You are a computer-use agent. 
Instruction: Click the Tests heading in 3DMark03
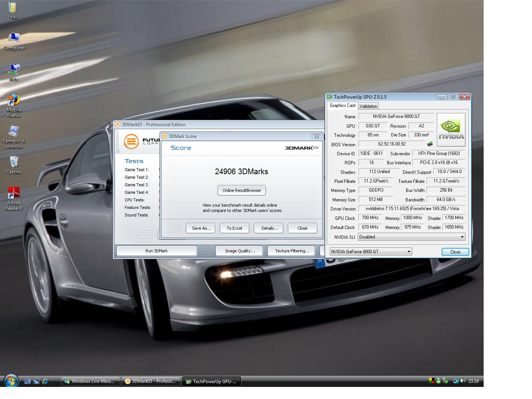click(x=134, y=161)
